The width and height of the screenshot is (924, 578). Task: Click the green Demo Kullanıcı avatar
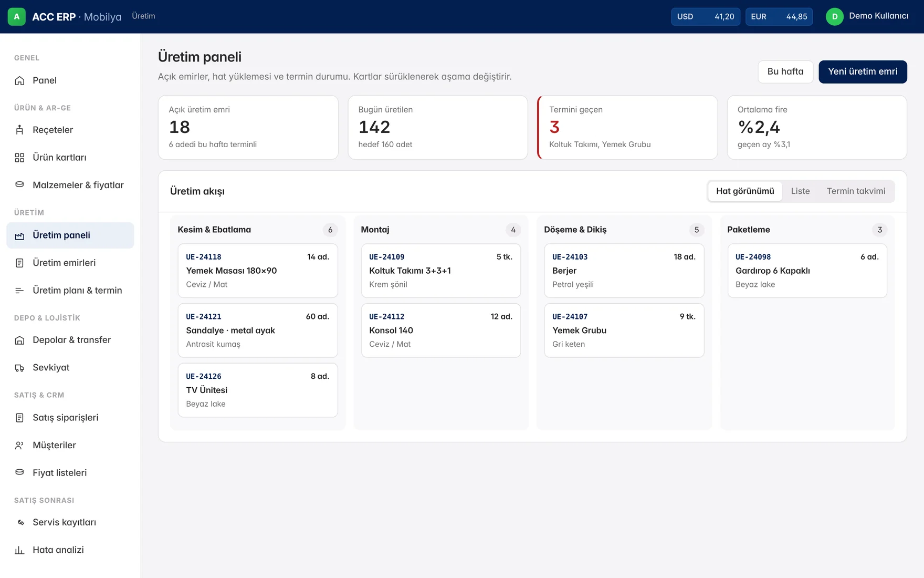pyautogui.click(x=835, y=16)
